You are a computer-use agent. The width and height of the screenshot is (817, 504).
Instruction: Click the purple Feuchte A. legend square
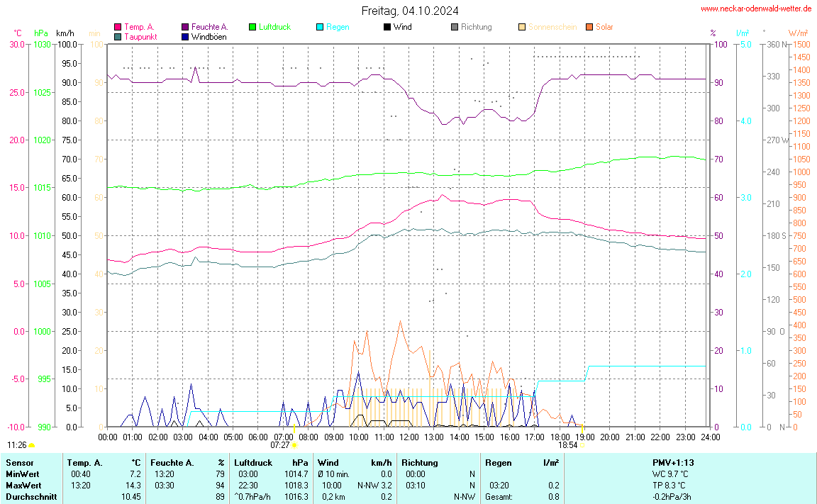tap(185, 27)
